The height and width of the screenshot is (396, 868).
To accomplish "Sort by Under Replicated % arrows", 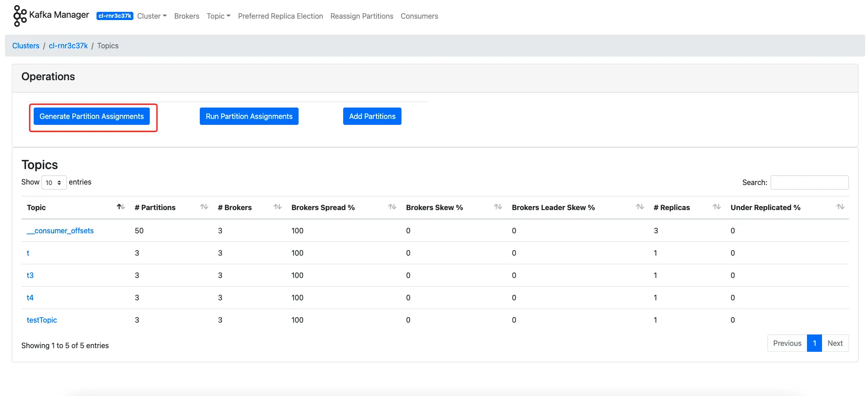I will [x=840, y=207].
